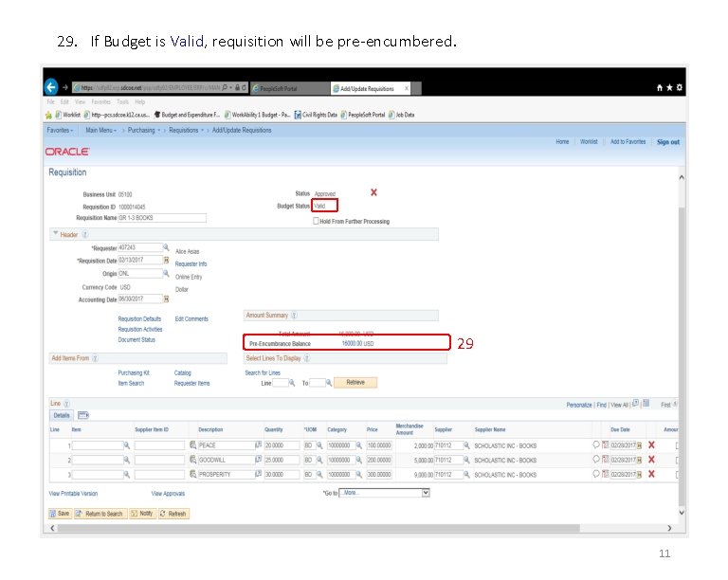This screenshot has height=580, width=728.
Task: Click the download grid to spreadsheet icon
Action: tap(646, 403)
